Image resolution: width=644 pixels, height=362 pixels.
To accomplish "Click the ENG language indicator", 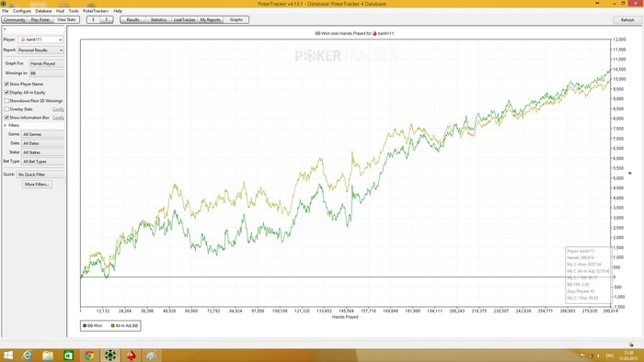I will [610, 356].
